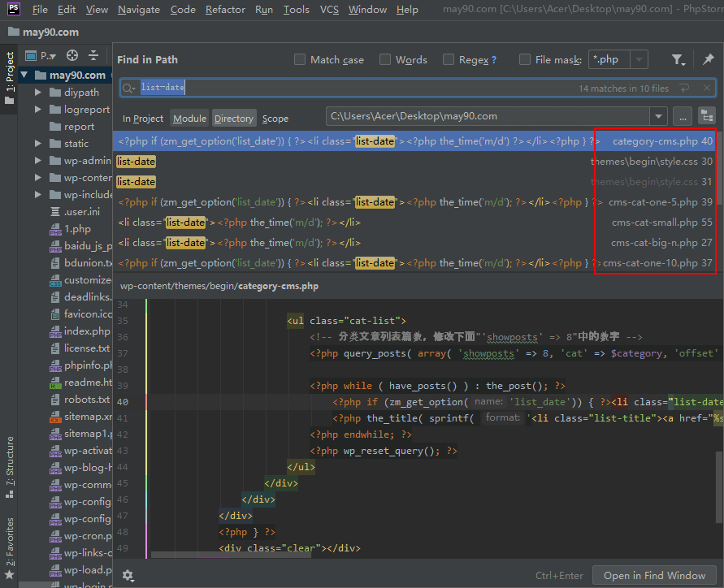The image size is (724, 588).
Task: Open the Navigate menu
Action: pos(138,9)
